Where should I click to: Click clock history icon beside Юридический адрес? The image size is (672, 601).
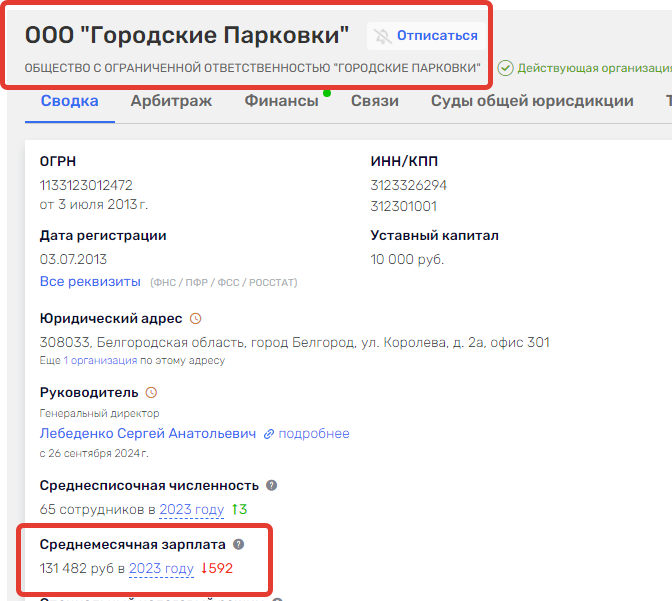(195, 319)
